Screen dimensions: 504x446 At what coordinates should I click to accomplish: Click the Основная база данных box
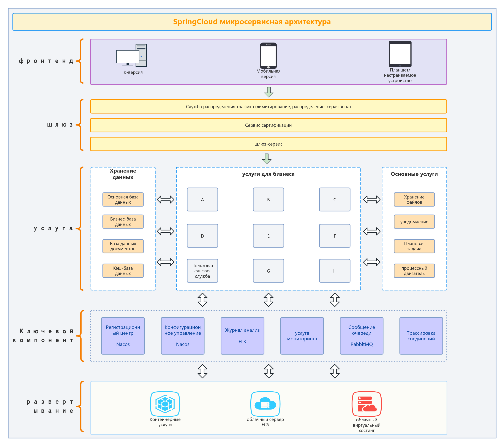[123, 200]
